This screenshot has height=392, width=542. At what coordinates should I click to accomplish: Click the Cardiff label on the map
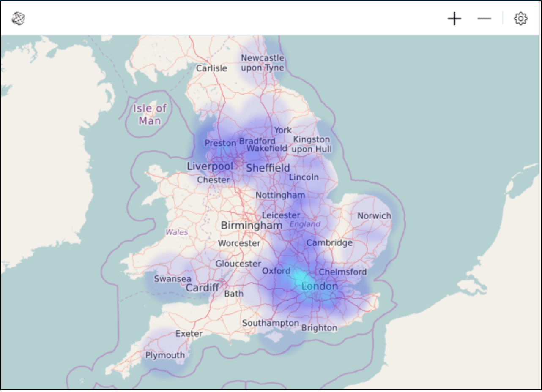pos(203,288)
